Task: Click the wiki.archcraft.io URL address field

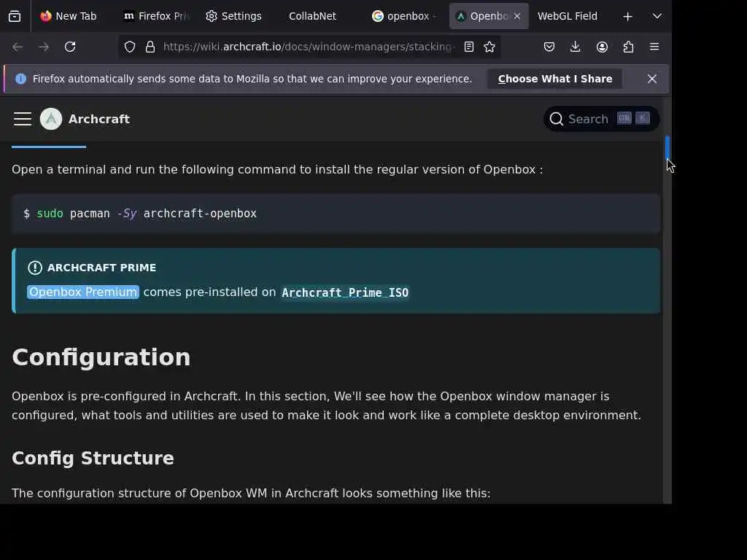Action: pos(309,47)
